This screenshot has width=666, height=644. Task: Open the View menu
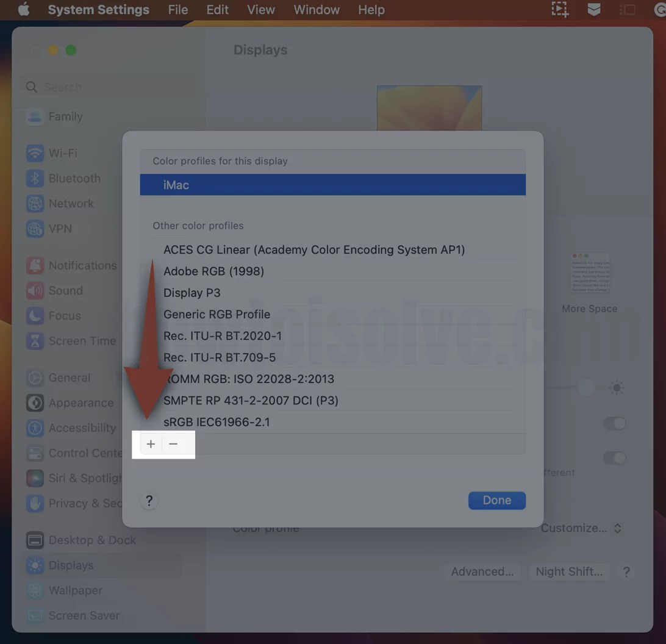(x=260, y=10)
